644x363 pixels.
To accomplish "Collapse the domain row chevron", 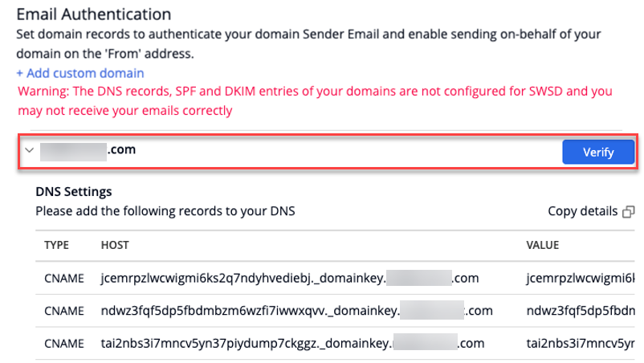I will point(29,150).
